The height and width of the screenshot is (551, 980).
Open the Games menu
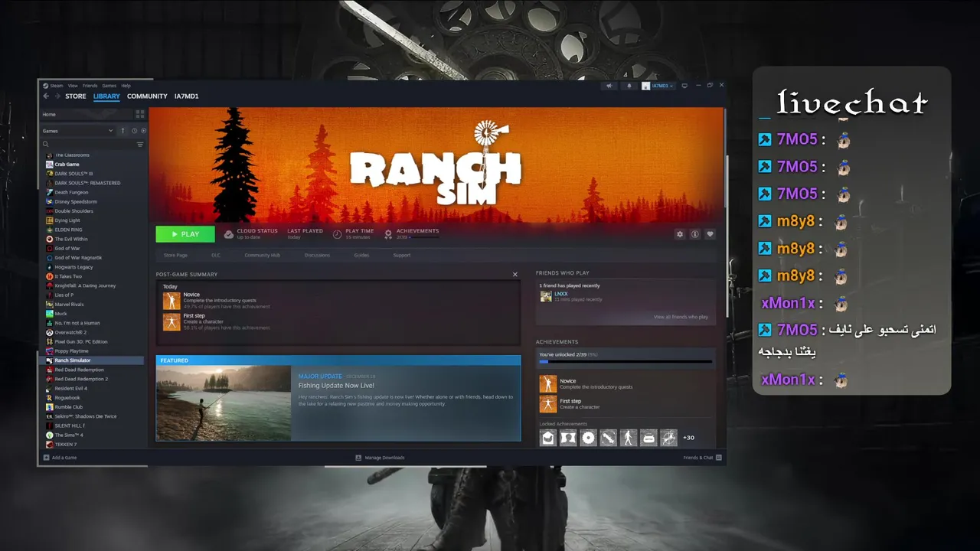coord(109,86)
